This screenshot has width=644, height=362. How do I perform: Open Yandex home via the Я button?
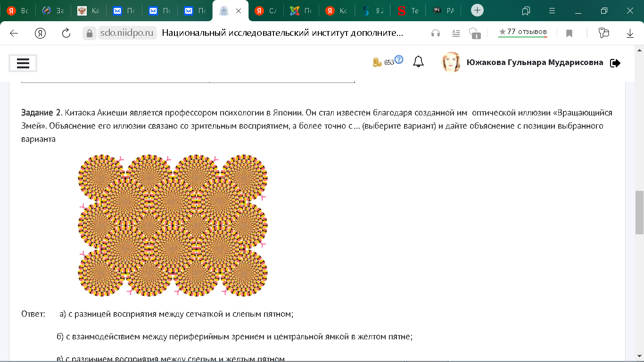(40, 33)
